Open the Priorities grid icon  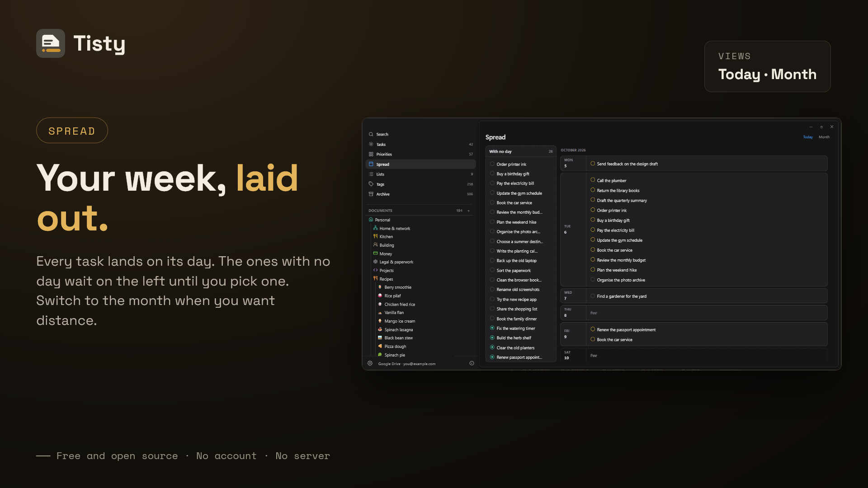[371, 154]
